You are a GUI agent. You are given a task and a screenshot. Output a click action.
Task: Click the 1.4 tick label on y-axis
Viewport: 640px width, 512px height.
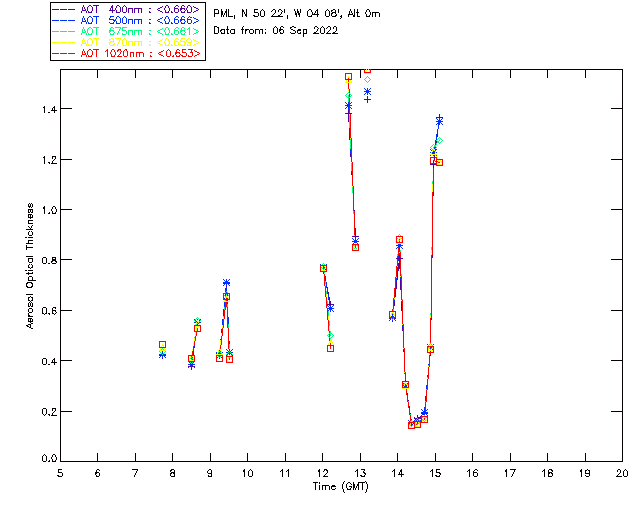coord(49,109)
